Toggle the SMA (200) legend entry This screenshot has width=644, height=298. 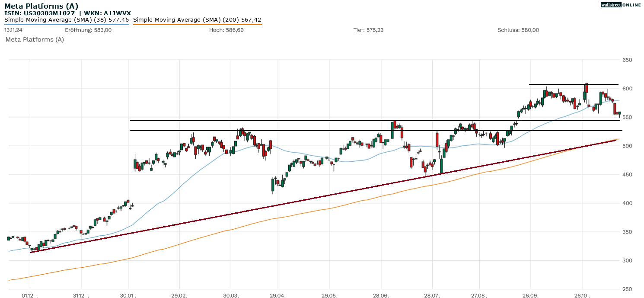tap(197, 20)
